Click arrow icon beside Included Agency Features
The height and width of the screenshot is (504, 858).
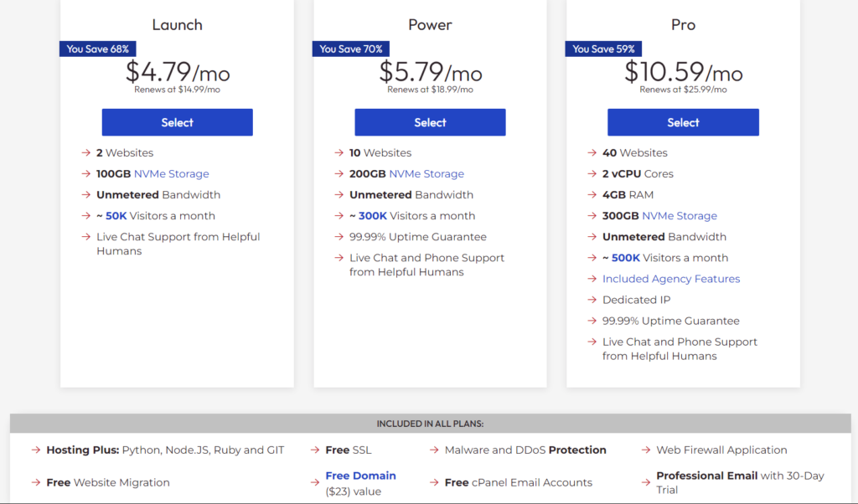click(592, 279)
